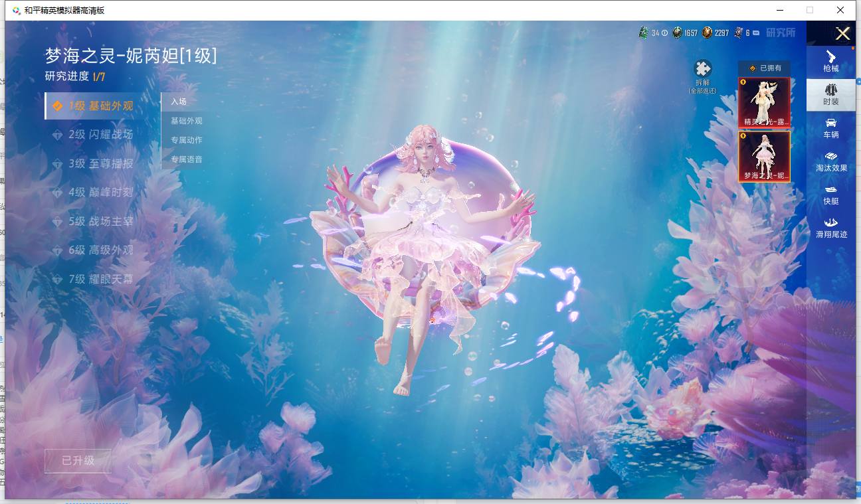Close the emulator window from the title bar
The width and height of the screenshot is (861, 504).
[x=840, y=10]
